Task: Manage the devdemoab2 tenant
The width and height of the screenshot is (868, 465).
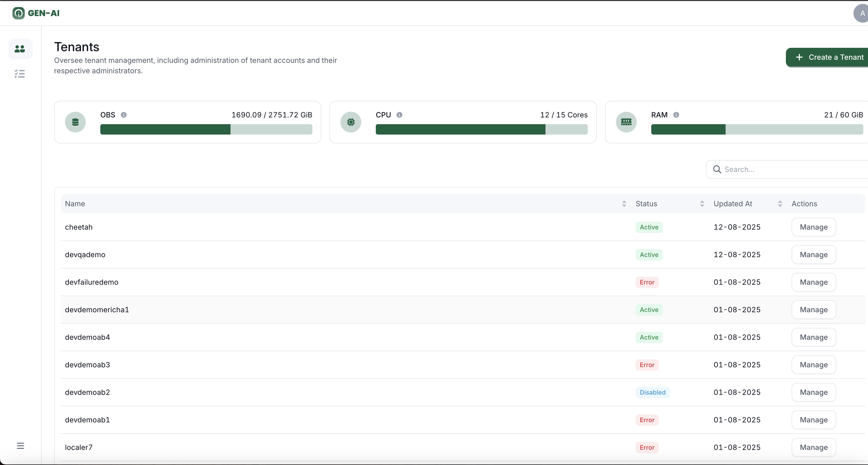Action: click(813, 392)
